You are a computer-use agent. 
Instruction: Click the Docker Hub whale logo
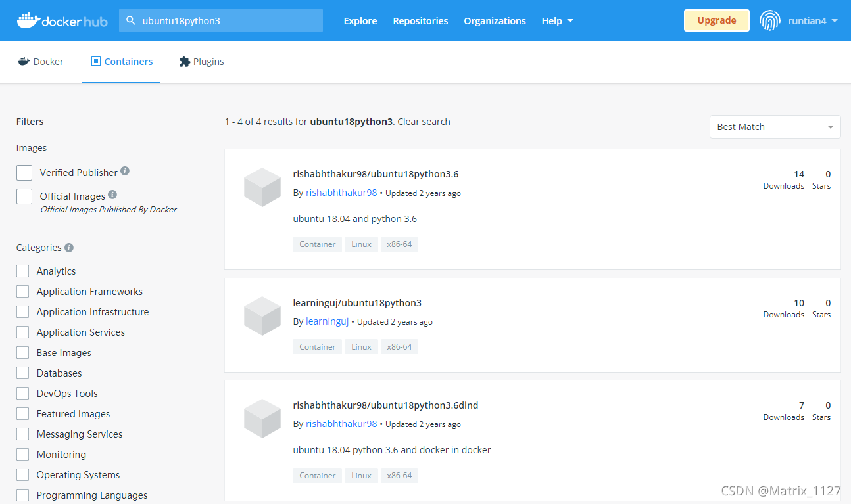[x=62, y=20]
